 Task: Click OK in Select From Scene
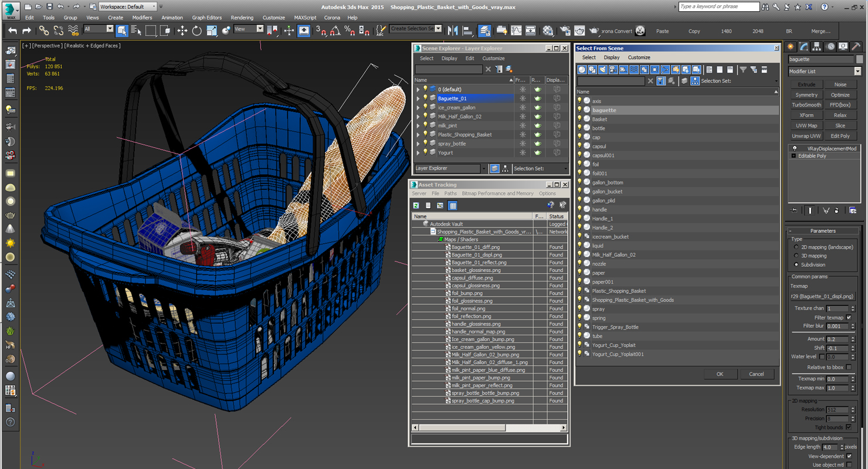tap(720, 374)
